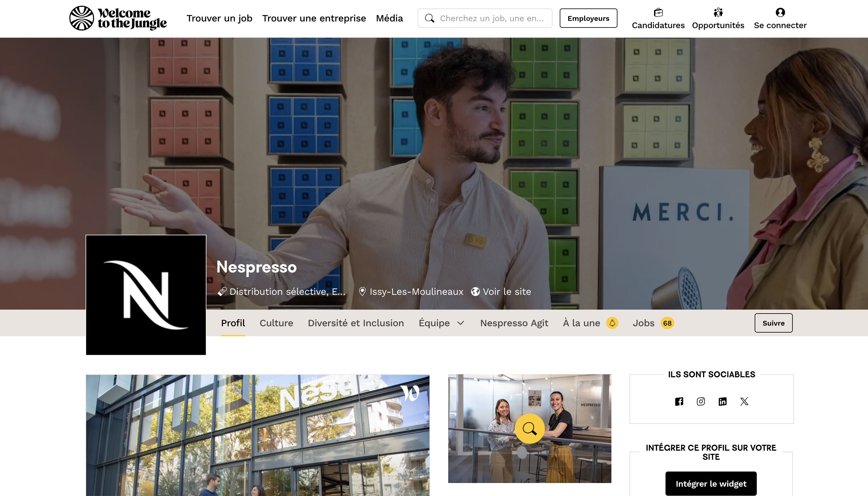Click the Intégrer le widget button

(711, 484)
